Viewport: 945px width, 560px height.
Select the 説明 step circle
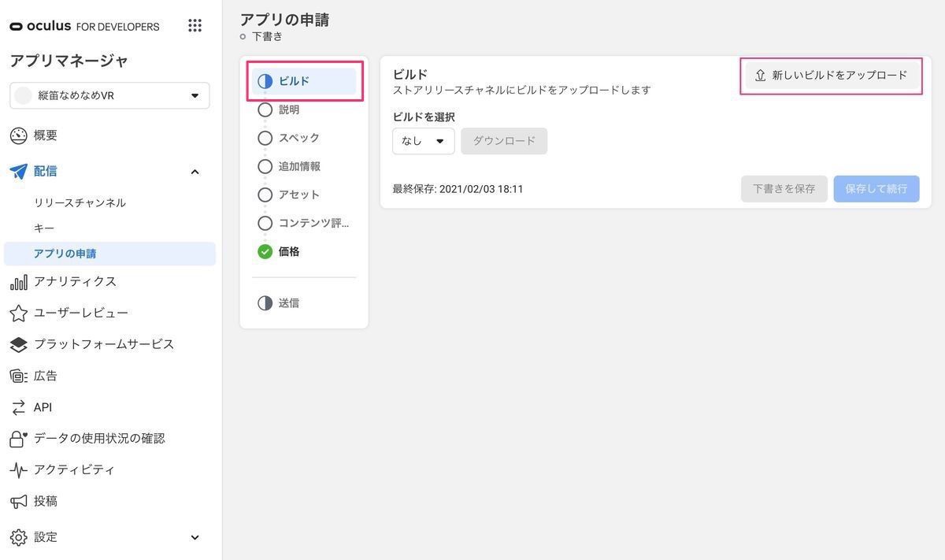pyautogui.click(x=265, y=109)
